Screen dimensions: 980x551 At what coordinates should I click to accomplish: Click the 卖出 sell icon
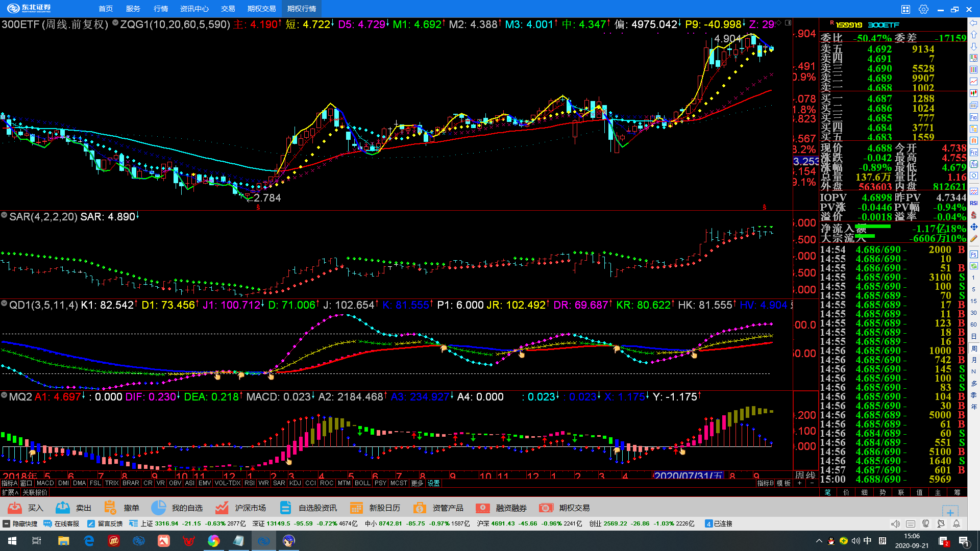click(63, 508)
